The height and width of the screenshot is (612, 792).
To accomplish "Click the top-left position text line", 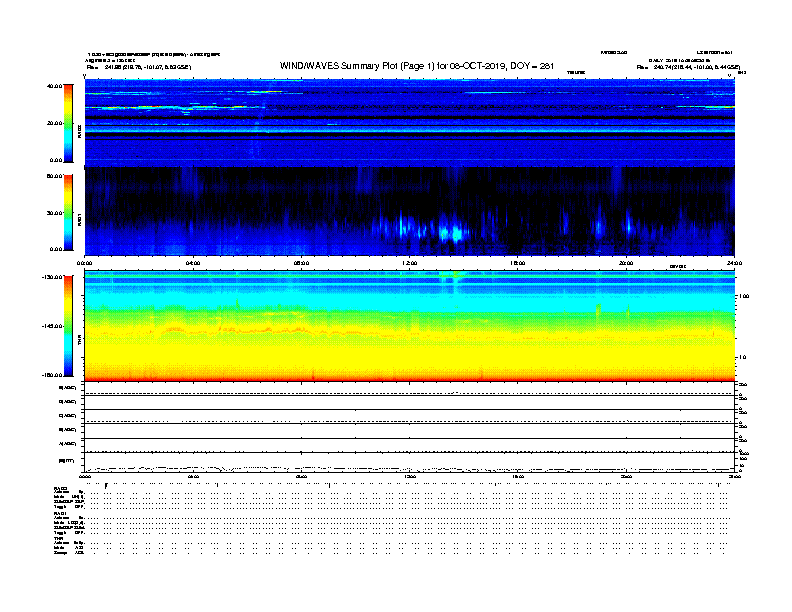I will pos(139,67).
